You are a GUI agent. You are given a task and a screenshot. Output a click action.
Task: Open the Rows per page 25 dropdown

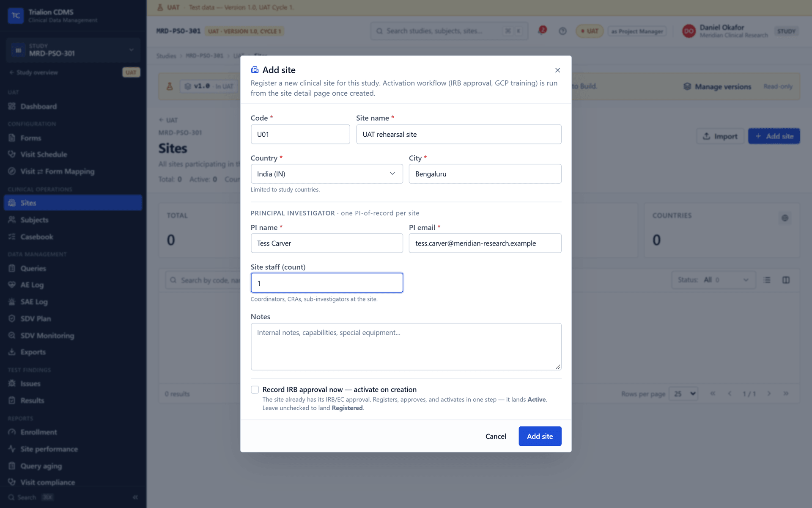(683, 394)
